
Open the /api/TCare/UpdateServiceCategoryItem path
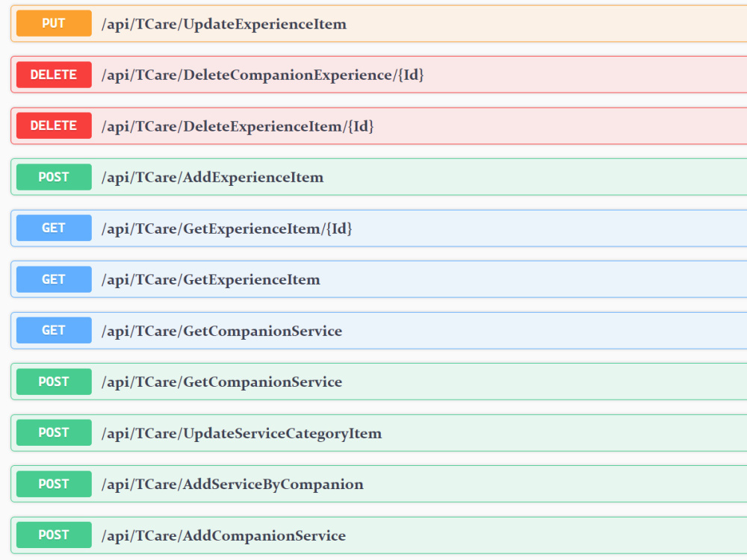point(241,434)
